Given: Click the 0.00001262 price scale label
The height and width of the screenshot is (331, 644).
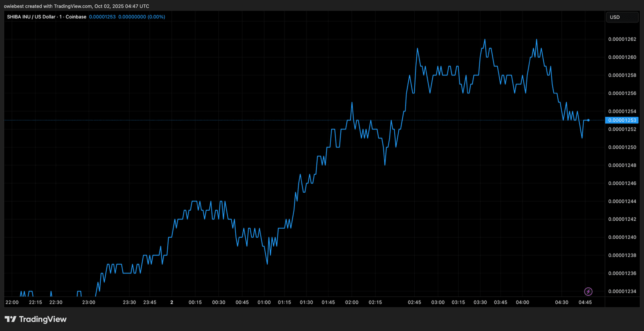Looking at the screenshot, I should pos(622,39).
